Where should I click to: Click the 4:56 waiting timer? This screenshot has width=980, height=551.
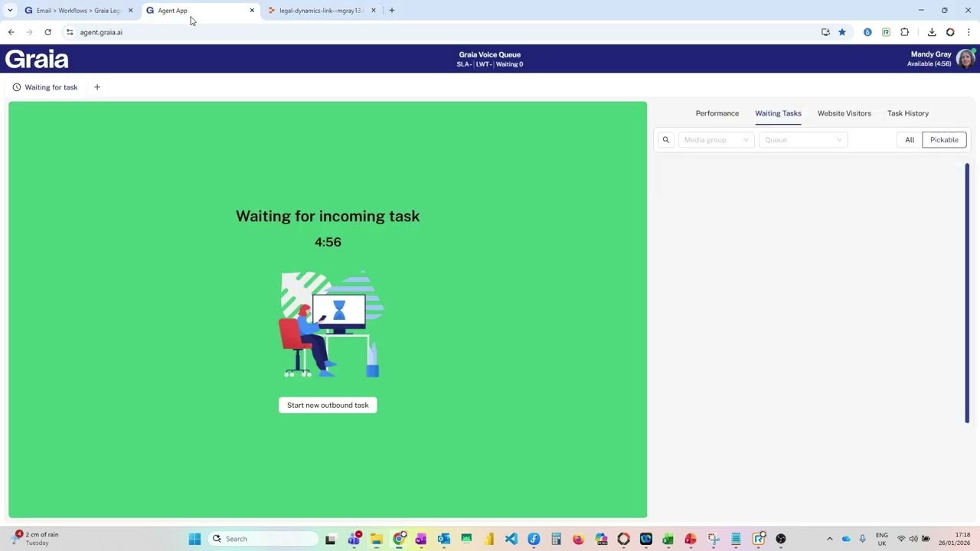(x=328, y=242)
